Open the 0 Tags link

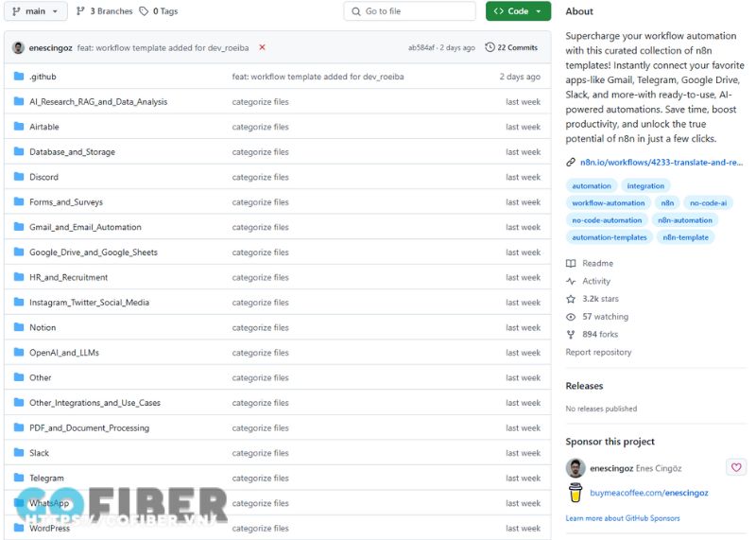(159, 11)
